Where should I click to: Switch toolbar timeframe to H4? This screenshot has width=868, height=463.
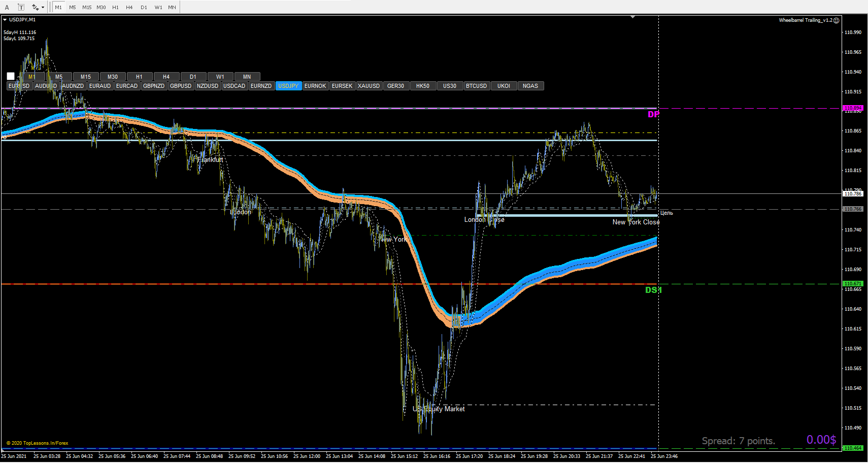pos(129,7)
